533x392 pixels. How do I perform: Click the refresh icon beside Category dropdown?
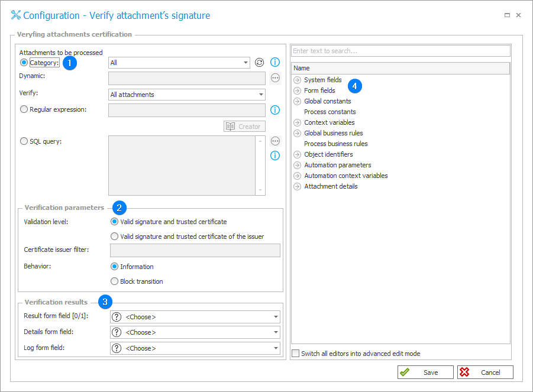[x=259, y=63]
